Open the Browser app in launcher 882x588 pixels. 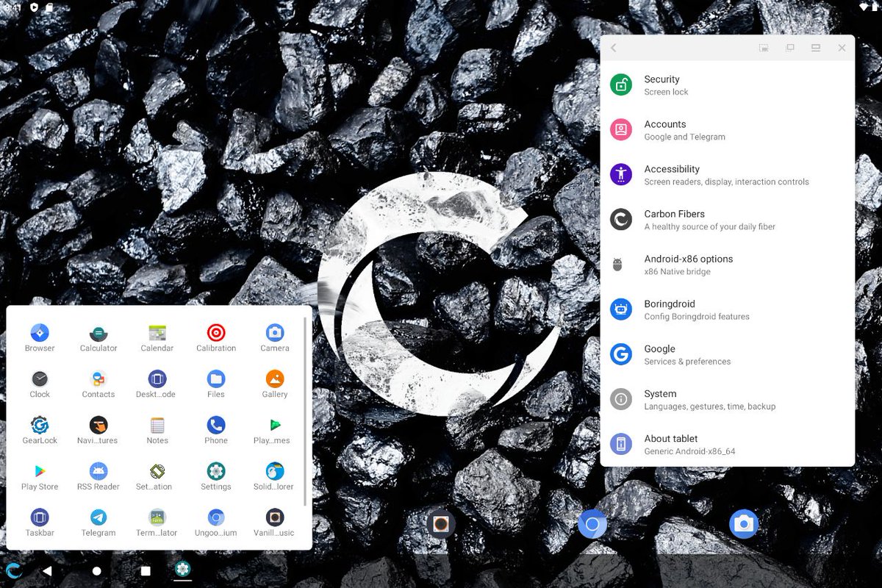[x=40, y=338]
